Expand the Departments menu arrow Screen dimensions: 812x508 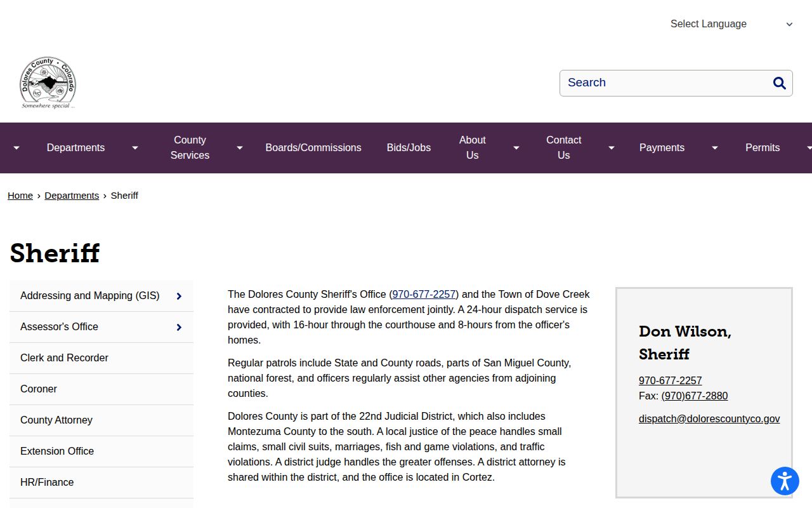135,148
